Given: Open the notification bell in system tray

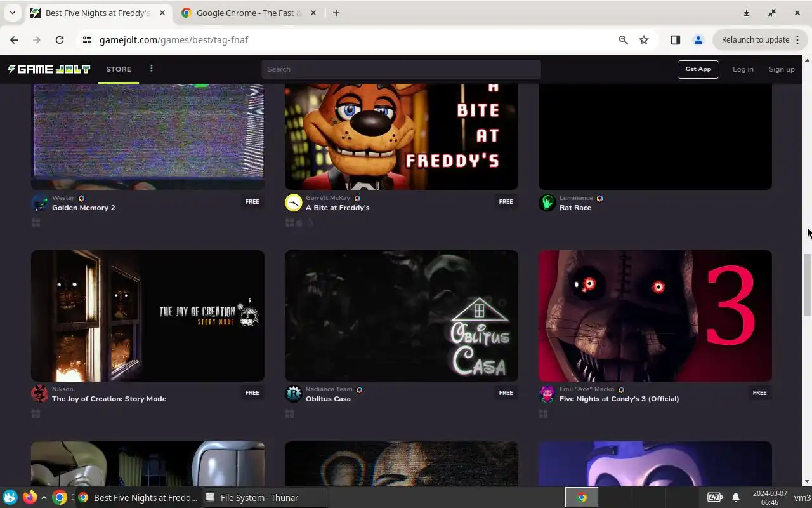Looking at the screenshot, I should [736, 498].
